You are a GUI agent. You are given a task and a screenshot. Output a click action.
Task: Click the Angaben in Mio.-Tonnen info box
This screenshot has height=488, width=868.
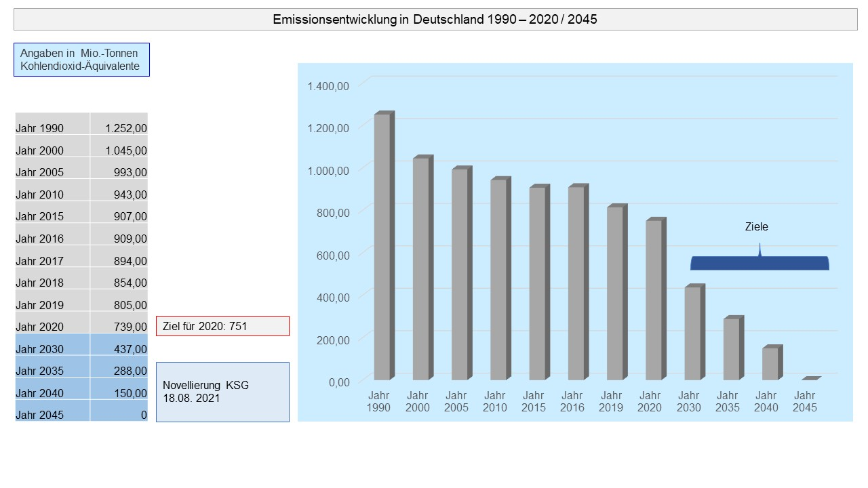point(81,60)
